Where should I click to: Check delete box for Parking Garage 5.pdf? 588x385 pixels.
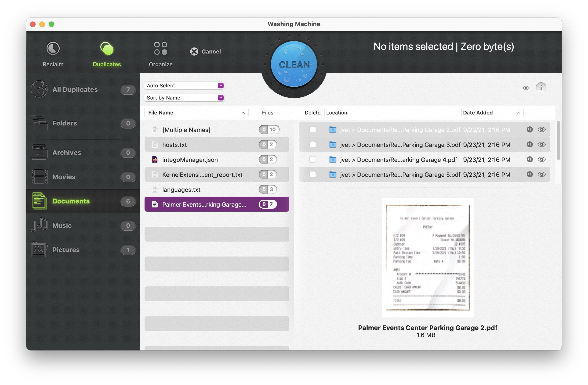pos(312,174)
